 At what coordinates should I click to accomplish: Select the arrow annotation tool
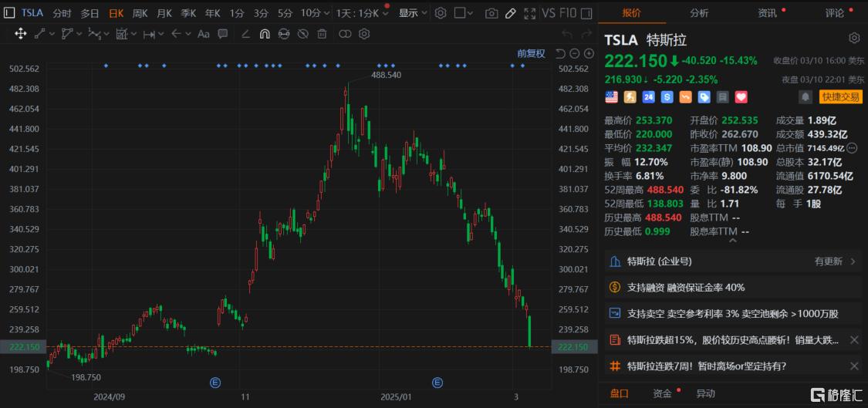(176, 35)
